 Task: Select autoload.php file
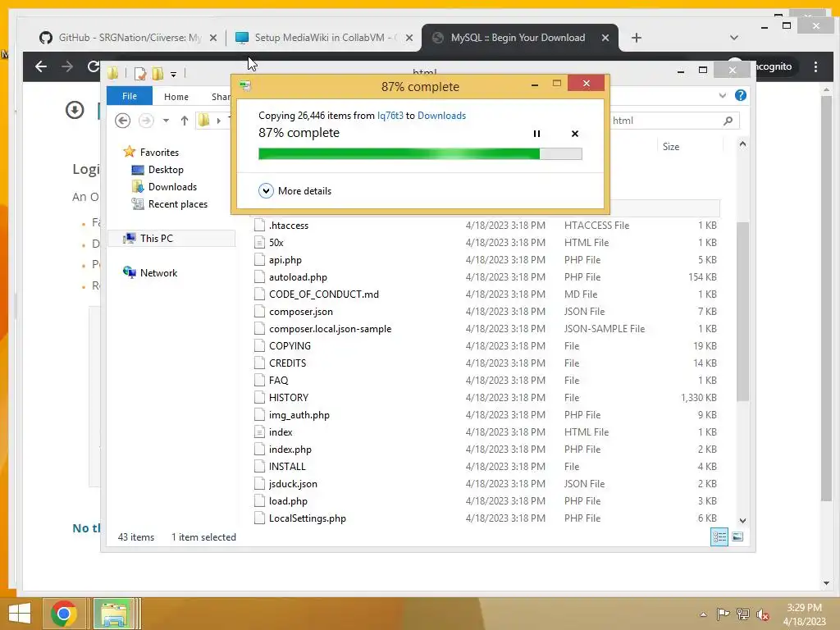coord(298,277)
